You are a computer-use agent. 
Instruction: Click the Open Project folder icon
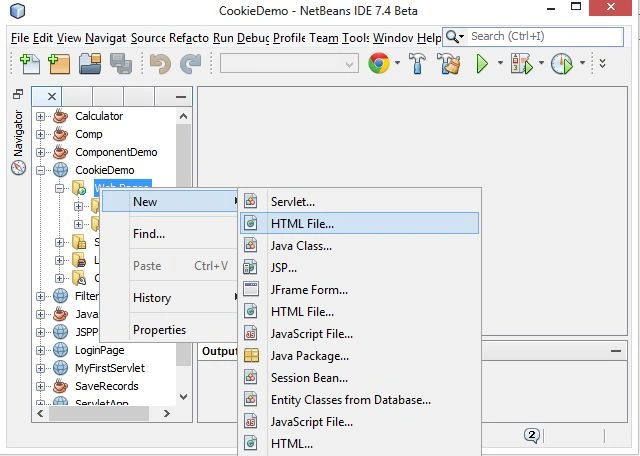90,64
